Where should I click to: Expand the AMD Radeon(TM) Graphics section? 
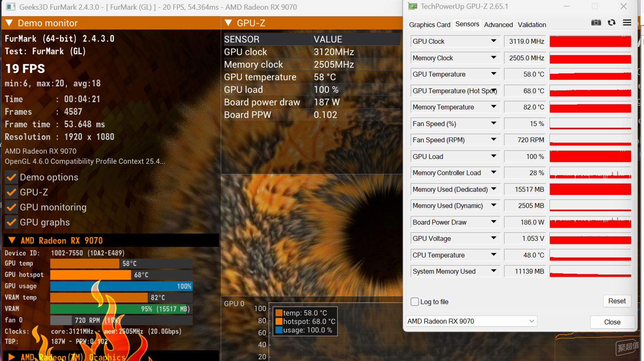pyautogui.click(x=11, y=357)
